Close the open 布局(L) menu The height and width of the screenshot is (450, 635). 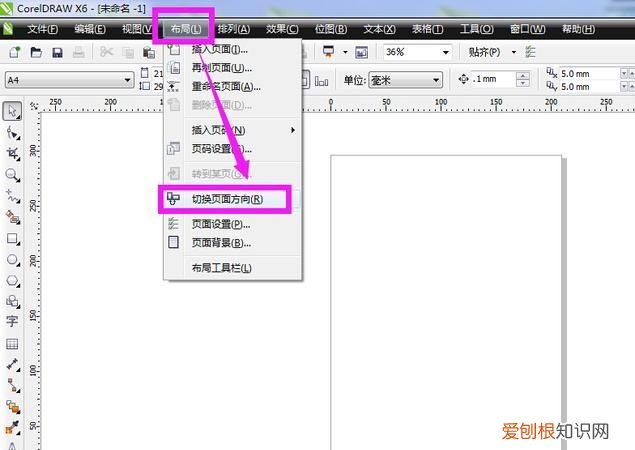click(185, 29)
